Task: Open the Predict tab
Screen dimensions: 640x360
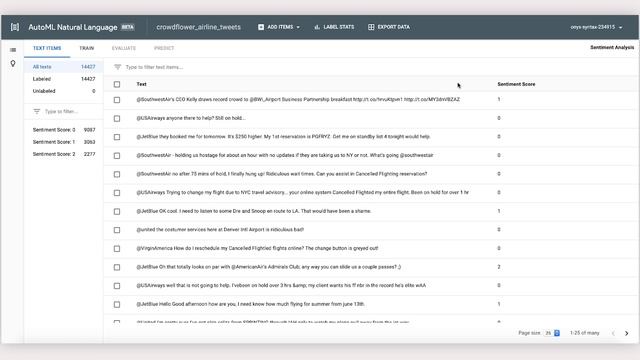Action: tap(164, 48)
